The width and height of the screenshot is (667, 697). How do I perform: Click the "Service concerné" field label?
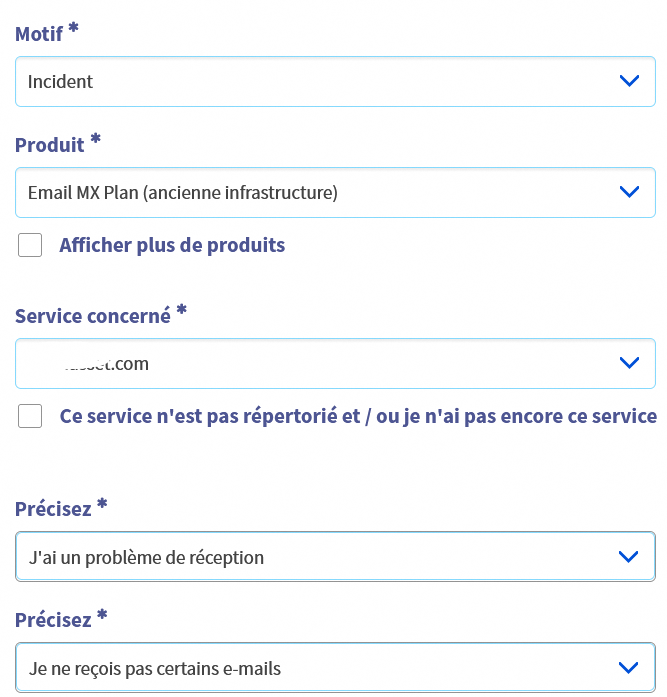tap(93, 316)
